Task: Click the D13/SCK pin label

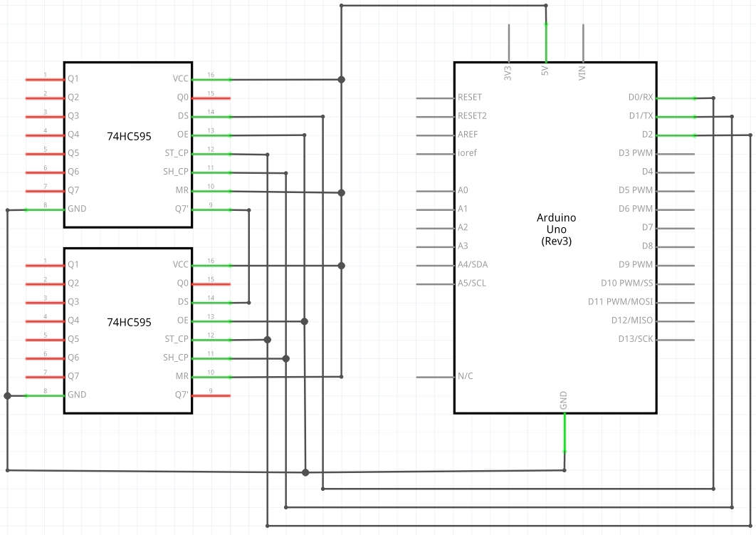Action: coord(636,338)
